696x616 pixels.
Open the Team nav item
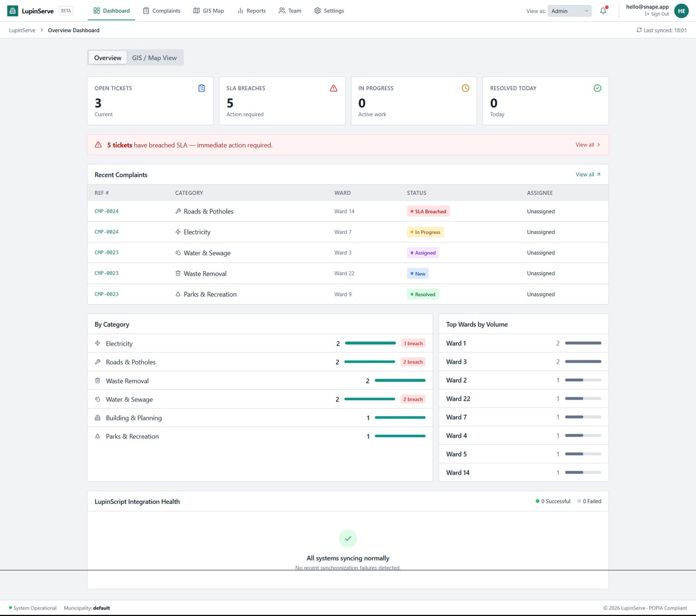290,10
